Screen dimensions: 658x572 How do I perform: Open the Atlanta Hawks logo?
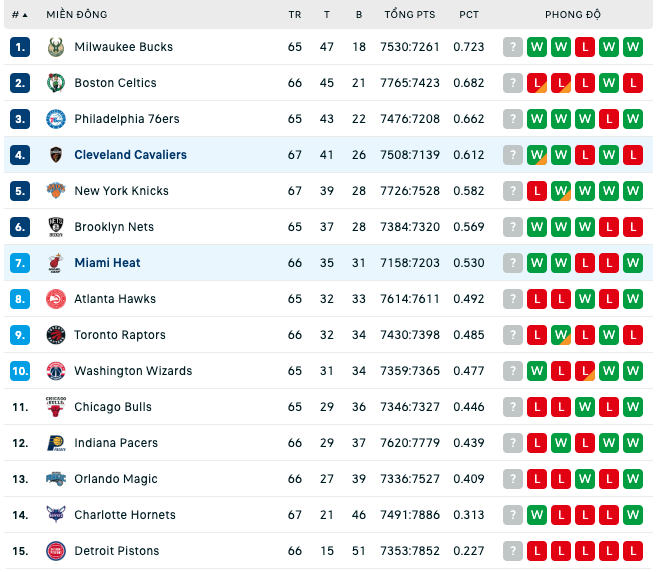tap(56, 299)
